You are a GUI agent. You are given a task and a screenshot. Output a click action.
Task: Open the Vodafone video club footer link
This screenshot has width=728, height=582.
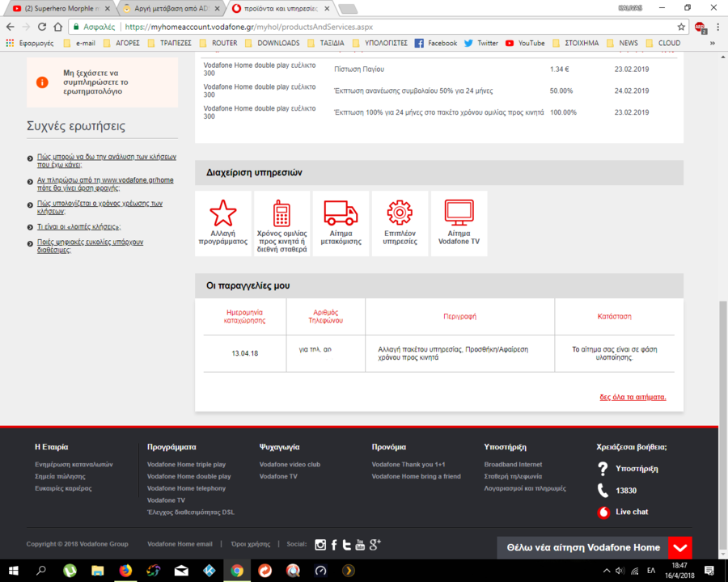click(290, 464)
